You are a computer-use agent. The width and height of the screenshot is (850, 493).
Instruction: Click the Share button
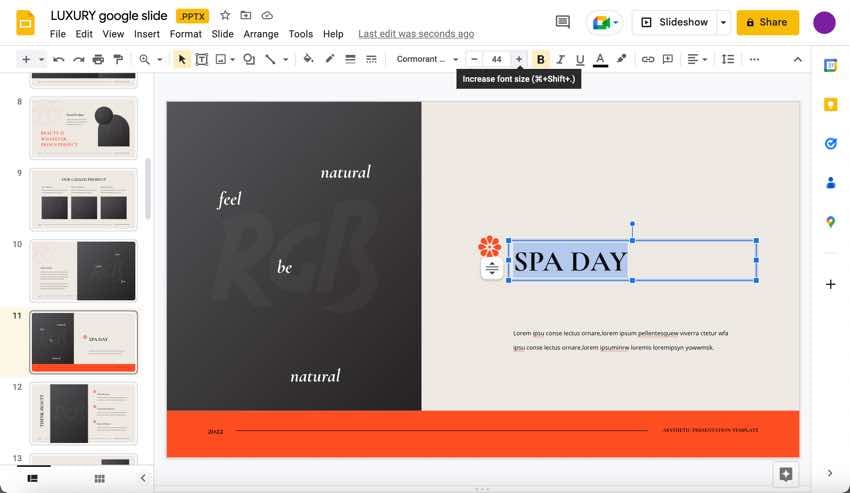pos(767,22)
